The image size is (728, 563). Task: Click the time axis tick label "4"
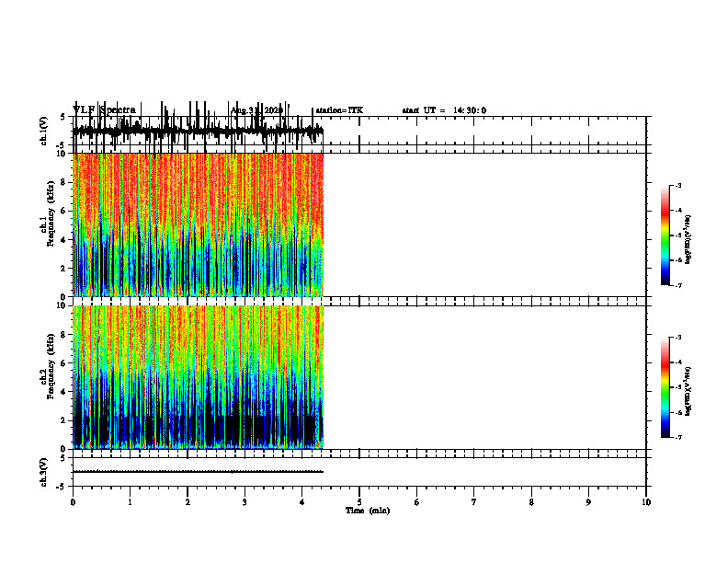pyautogui.click(x=302, y=502)
